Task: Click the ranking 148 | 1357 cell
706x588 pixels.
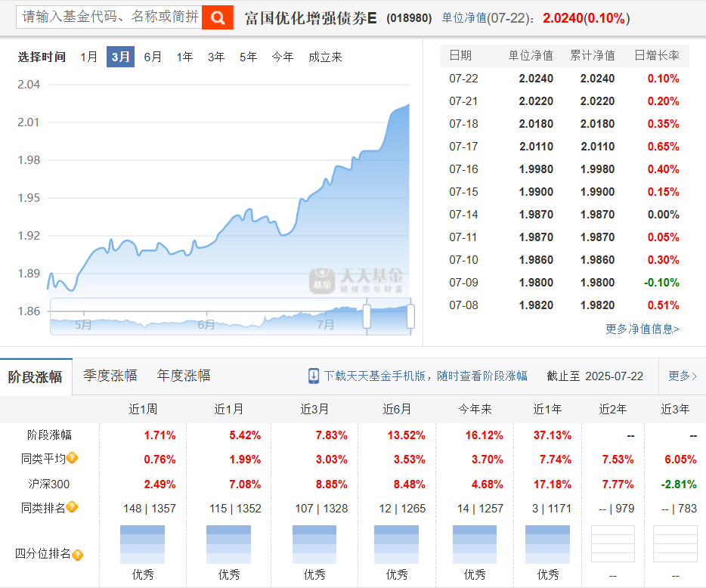Action: click(x=150, y=509)
